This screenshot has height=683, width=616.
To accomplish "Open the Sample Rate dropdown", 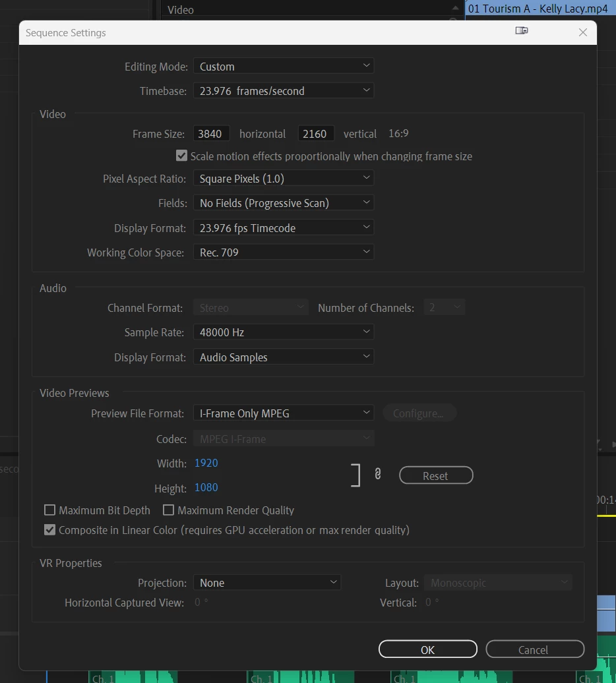I will click(x=284, y=332).
